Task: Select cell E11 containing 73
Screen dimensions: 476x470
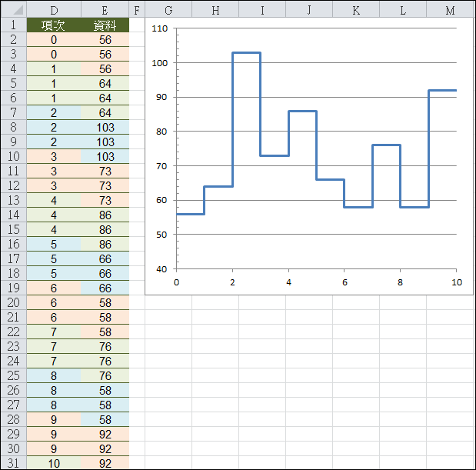Action: point(105,171)
